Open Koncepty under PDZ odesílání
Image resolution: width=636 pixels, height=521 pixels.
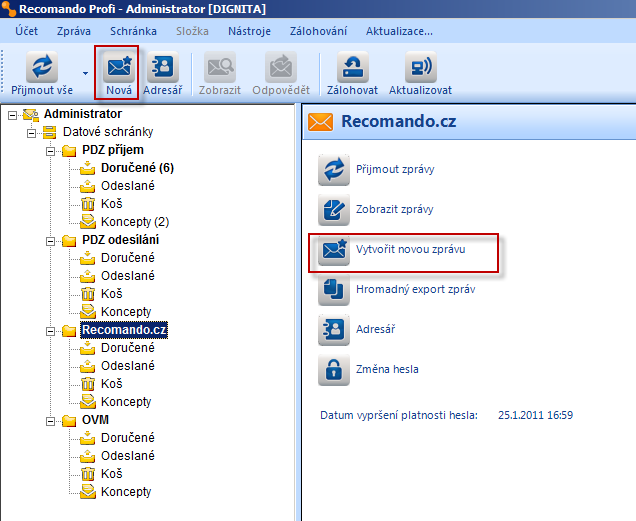pos(126,312)
